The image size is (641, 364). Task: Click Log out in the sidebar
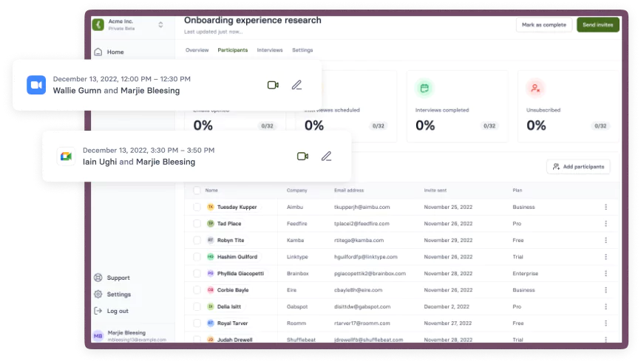click(x=117, y=311)
